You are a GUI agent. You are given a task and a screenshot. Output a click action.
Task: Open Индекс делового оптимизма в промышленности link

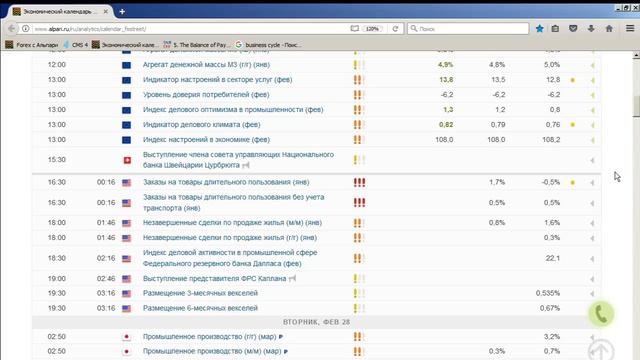tap(233, 110)
